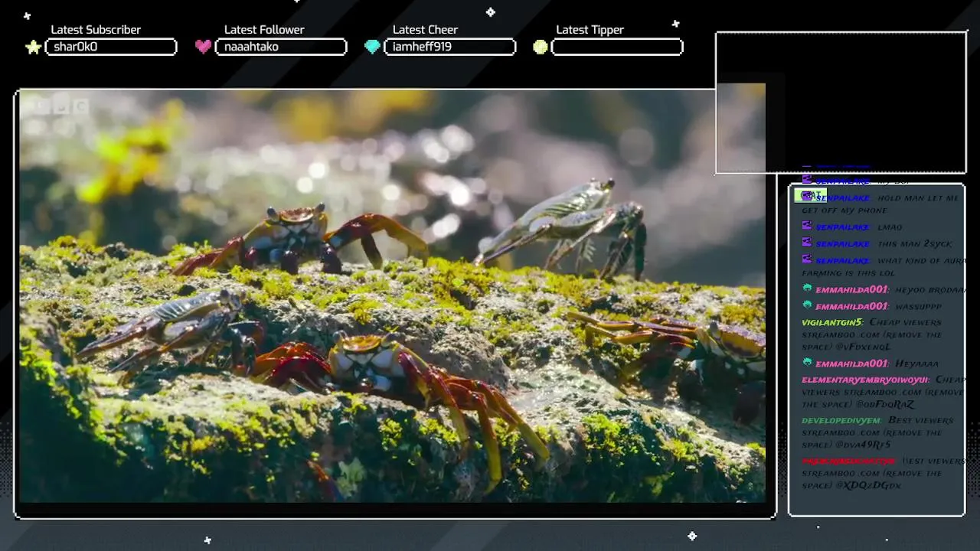Viewport: 980px width, 551px height.
Task: Click avatar badge beside emmahilda001's 'heyoo' message
Action: [x=807, y=289]
